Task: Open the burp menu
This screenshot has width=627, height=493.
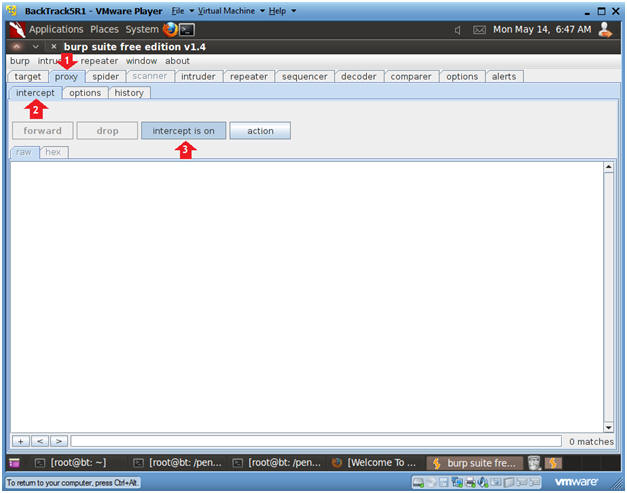Action: pos(20,61)
